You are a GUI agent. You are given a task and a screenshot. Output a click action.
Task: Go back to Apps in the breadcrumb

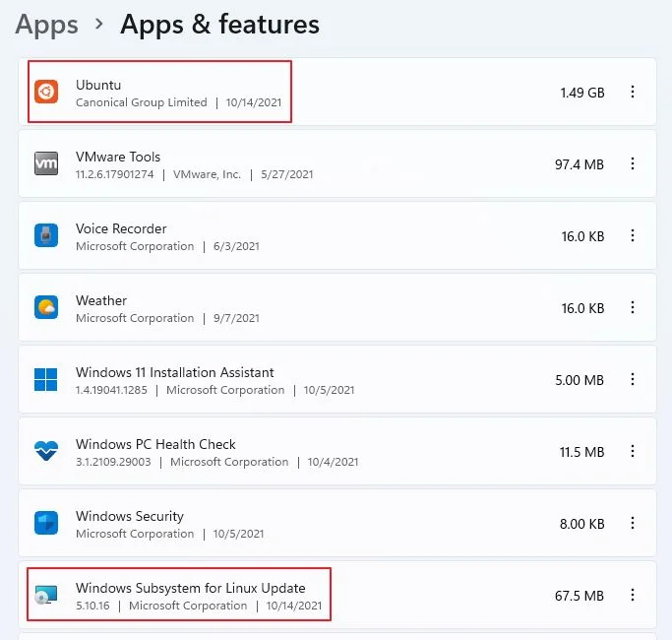point(46,25)
